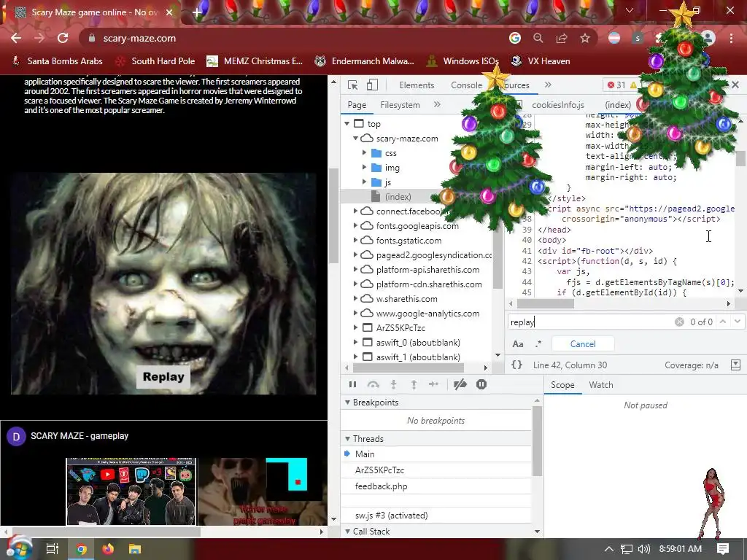The width and height of the screenshot is (747, 560).
Task: Expand fonts.googleapis.com domain
Action: coord(355,226)
